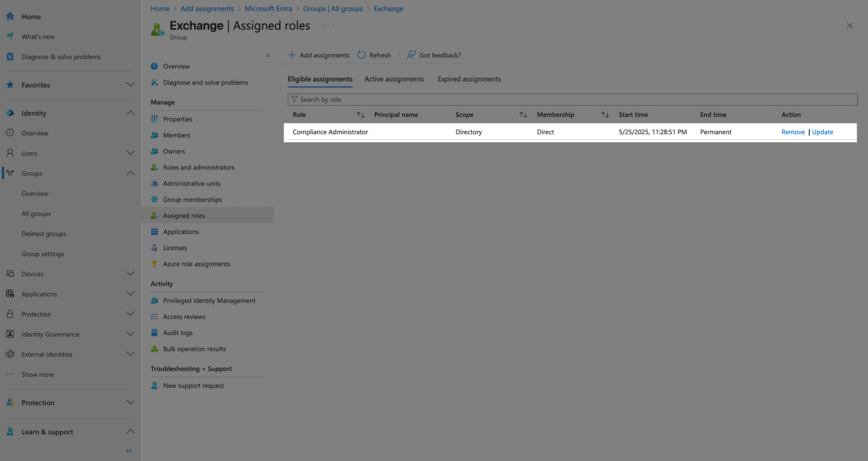868x461 pixels.
Task: Click the Members icon in Manage list
Action: [x=154, y=135]
